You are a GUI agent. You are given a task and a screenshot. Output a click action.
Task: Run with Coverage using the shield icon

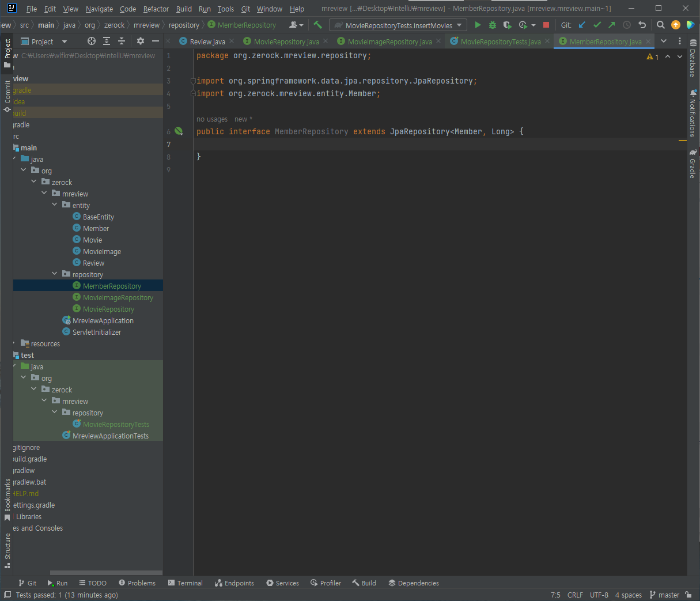point(508,25)
